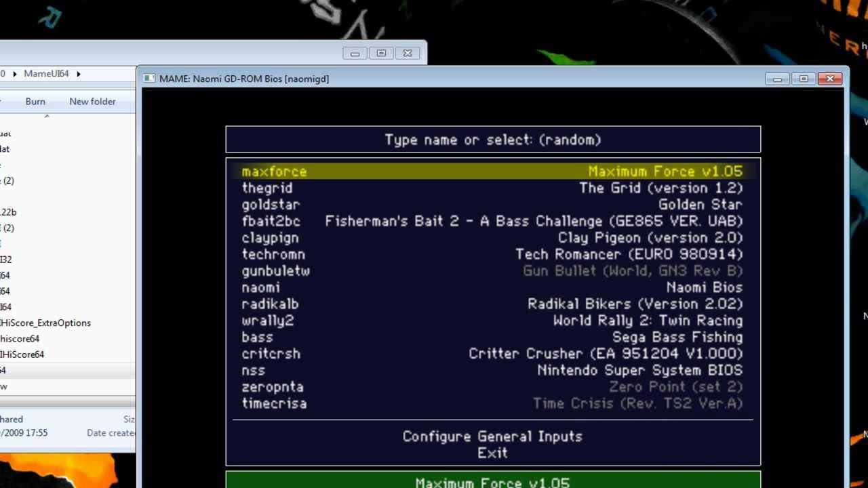Select the .22b item in Explorer list

[8, 212]
